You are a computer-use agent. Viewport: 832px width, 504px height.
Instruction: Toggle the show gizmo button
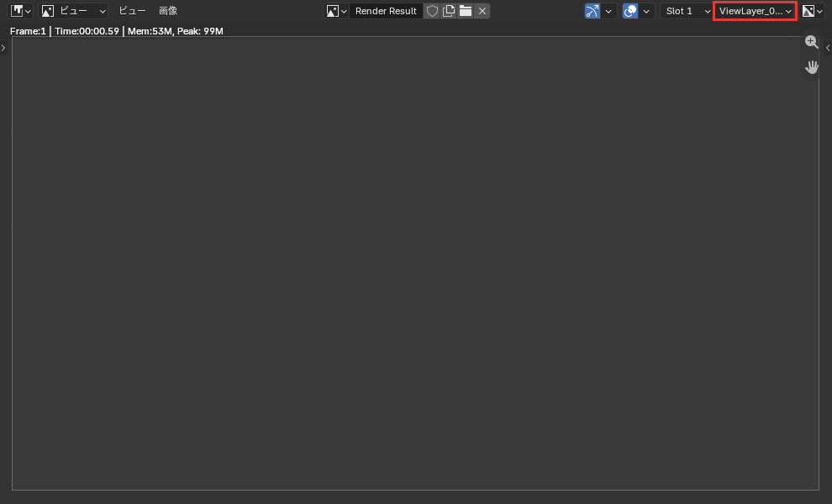tap(592, 11)
